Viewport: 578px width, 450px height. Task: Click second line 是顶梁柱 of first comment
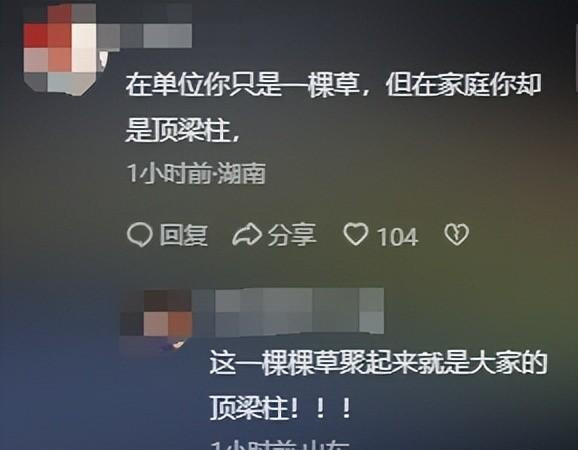(x=183, y=130)
